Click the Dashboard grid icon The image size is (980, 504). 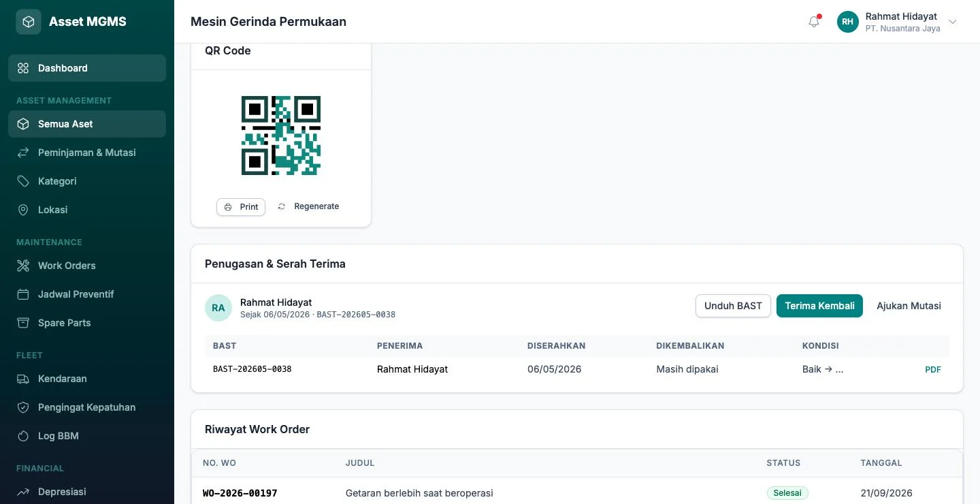click(23, 68)
